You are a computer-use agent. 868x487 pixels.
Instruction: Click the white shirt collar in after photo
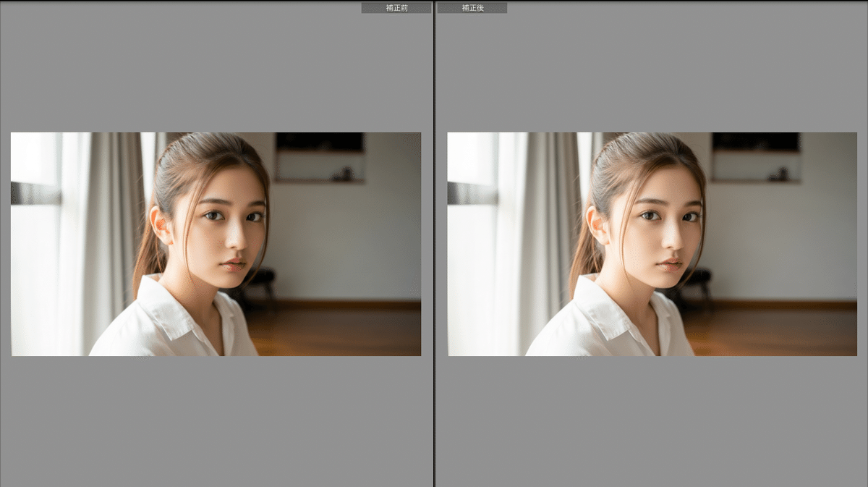(600, 313)
